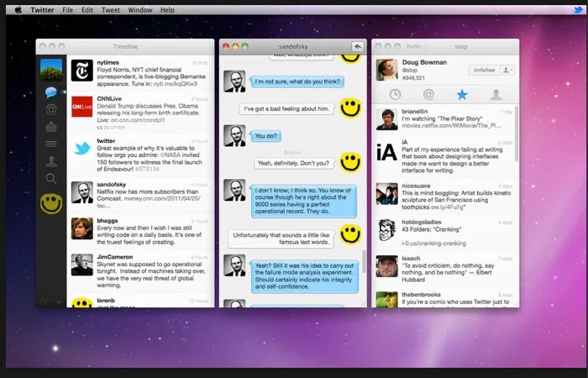Click the 'You do?' message bubble
588x378 pixels.
[x=266, y=136]
